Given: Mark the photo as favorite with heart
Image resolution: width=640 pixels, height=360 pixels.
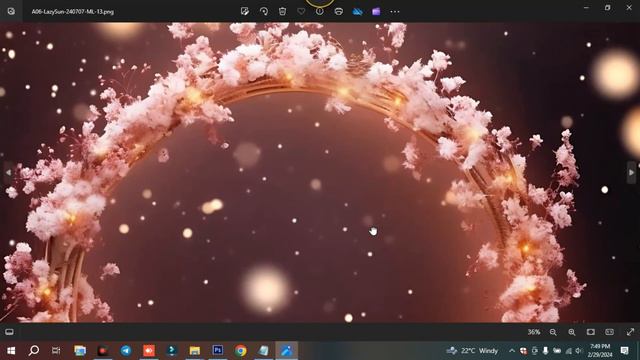Looking at the screenshot, I should tap(301, 11).
